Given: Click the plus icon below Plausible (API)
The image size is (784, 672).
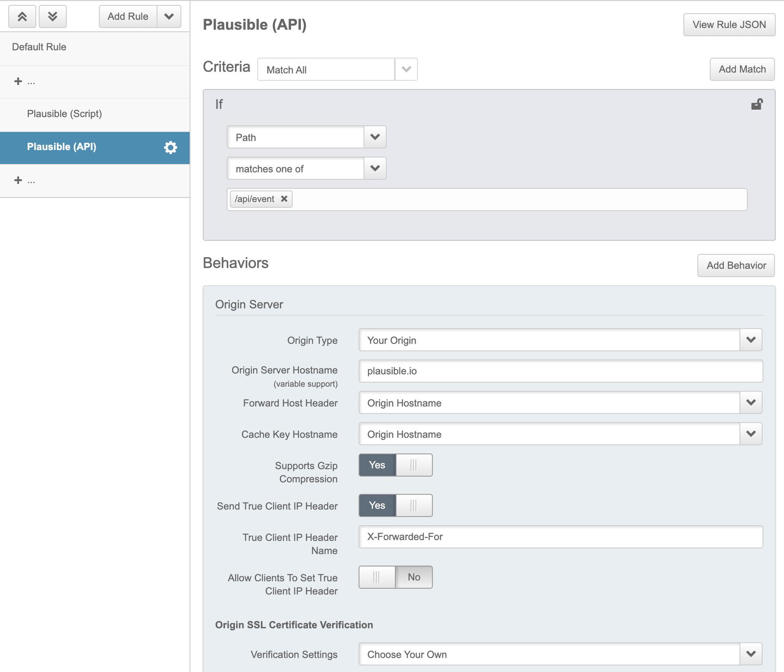Looking at the screenshot, I should coord(18,180).
